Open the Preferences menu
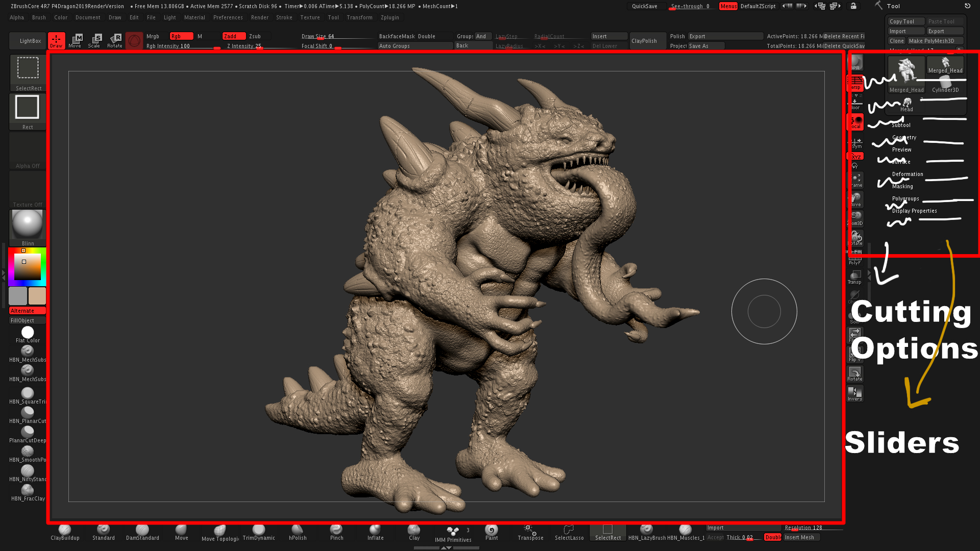The width and height of the screenshot is (980, 551). [x=229, y=17]
